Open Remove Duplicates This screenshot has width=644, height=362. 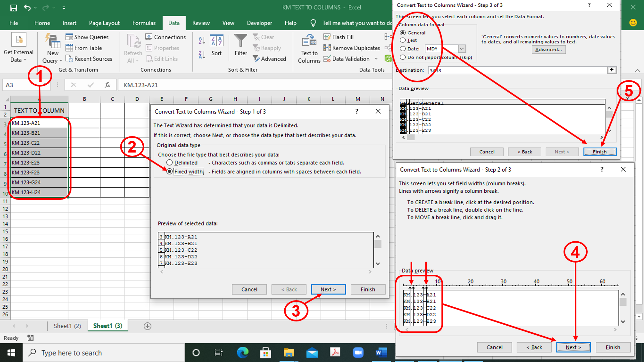351,48
